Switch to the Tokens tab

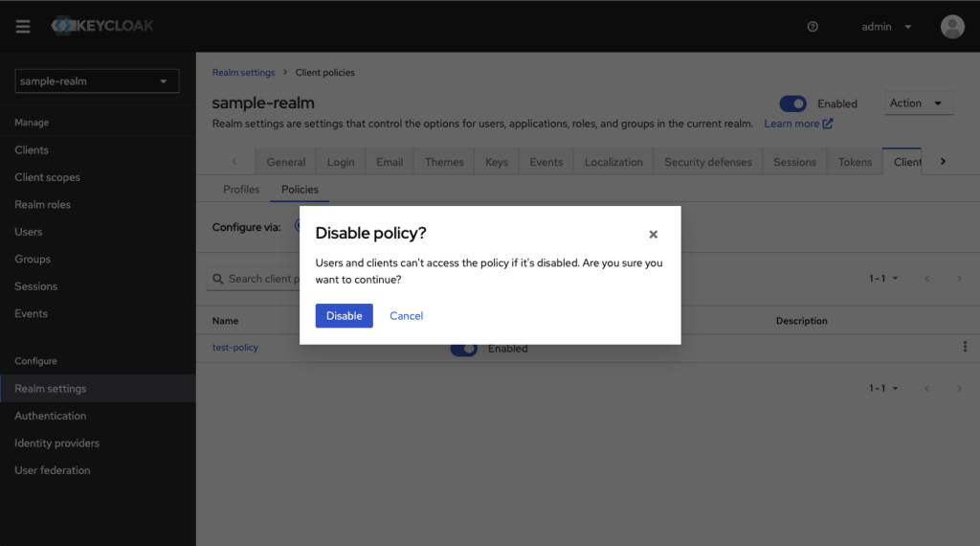pyautogui.click(x=855, y=162)
